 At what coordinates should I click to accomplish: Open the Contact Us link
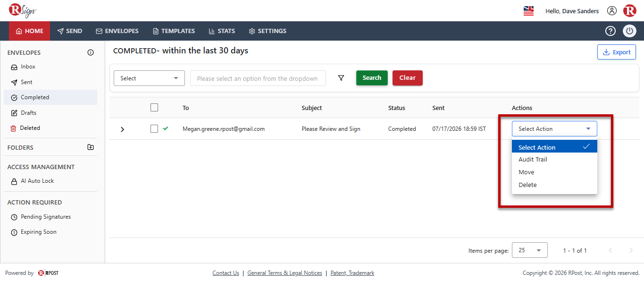click(226, 273)
